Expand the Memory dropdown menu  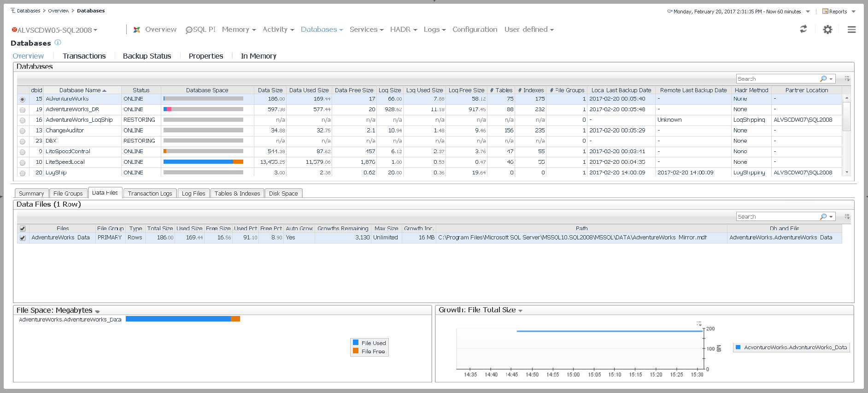coord(239,30)
